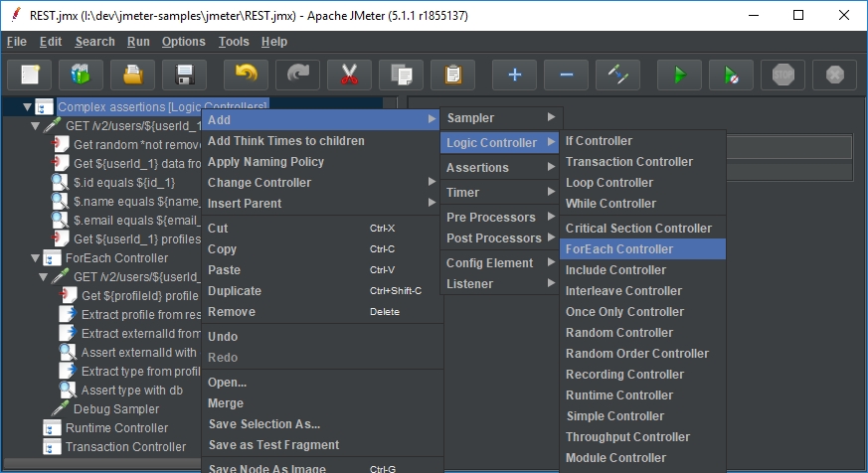Choose Throughput Controller from submenu
The width and height of the screenshot is (868, 473).
click(x=642, y=436)
